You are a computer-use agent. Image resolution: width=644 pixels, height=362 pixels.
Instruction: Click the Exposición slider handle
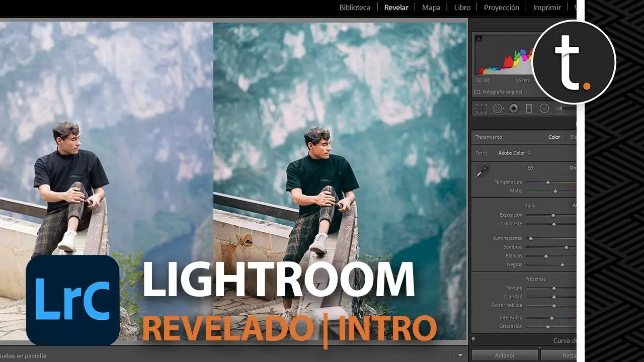tap(553, 215)
